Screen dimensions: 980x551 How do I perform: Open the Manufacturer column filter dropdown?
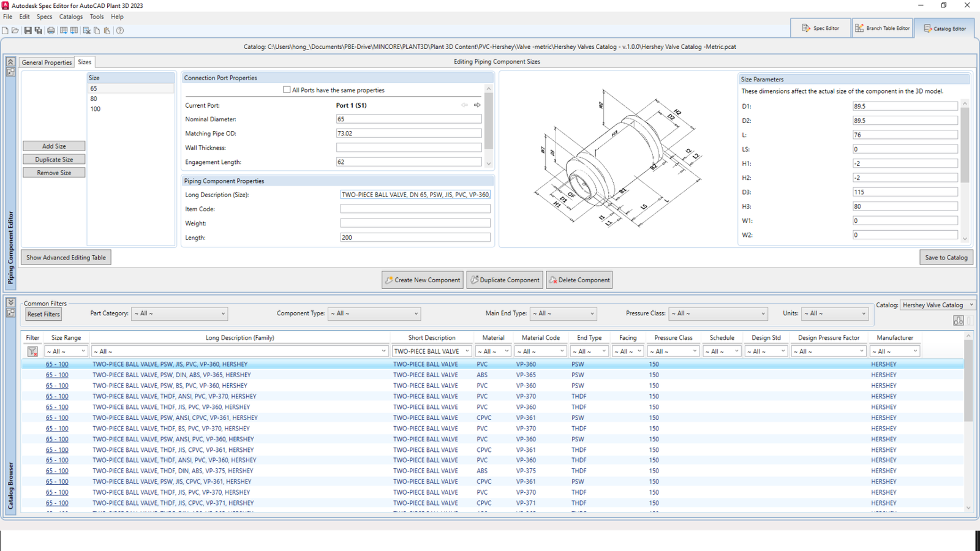coord(894,351)
